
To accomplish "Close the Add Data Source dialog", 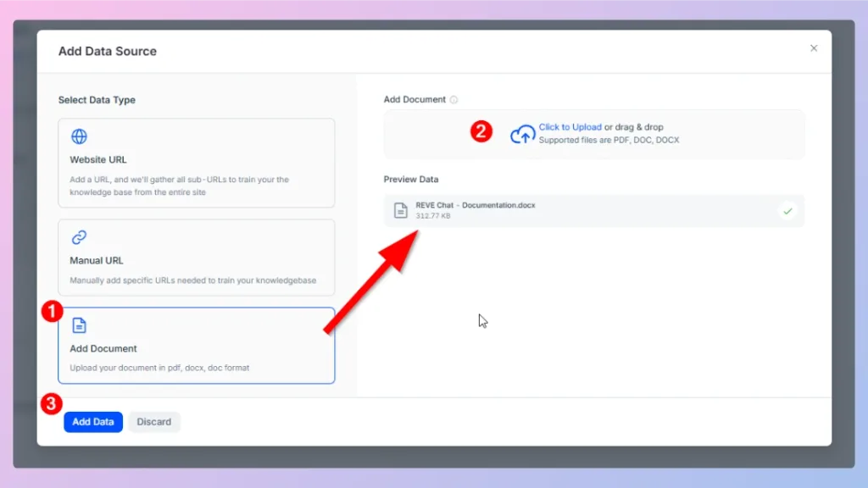I will tap(814, 48).
